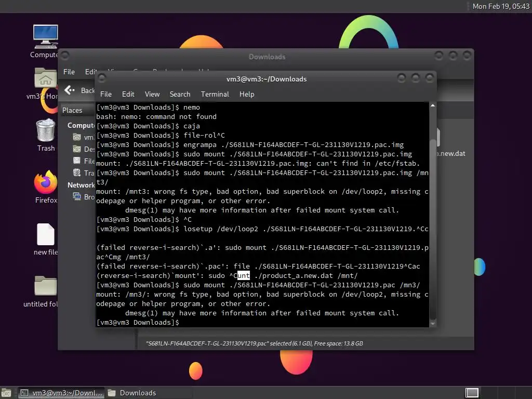Click the Downloads status bar selection text
The width and height of the screenshot is (532, 399).
point(254,343)
